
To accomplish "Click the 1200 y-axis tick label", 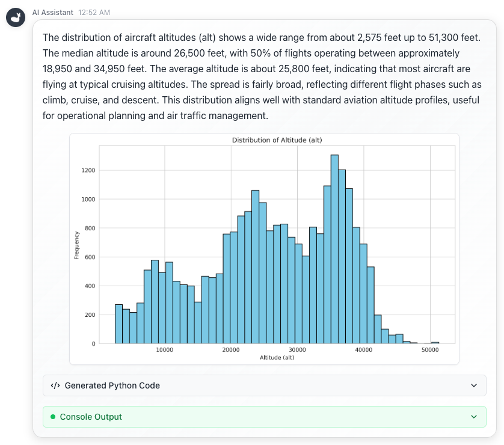I will pyautogui.click(x=88, y=170).
